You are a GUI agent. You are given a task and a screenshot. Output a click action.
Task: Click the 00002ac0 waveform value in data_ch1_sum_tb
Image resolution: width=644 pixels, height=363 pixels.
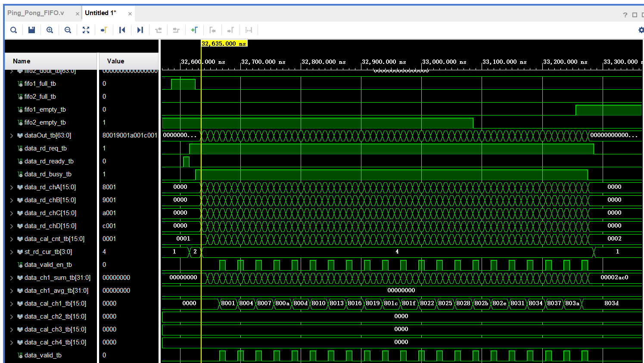[614, 277]
